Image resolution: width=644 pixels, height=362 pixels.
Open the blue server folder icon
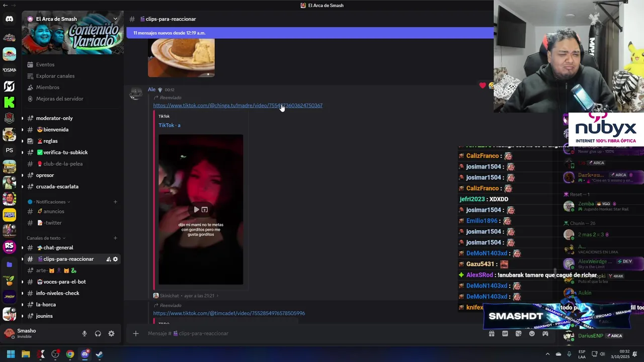[9, 264]
